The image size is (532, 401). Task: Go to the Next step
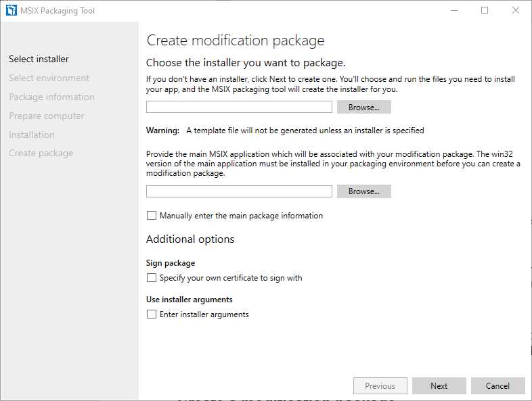439,385
